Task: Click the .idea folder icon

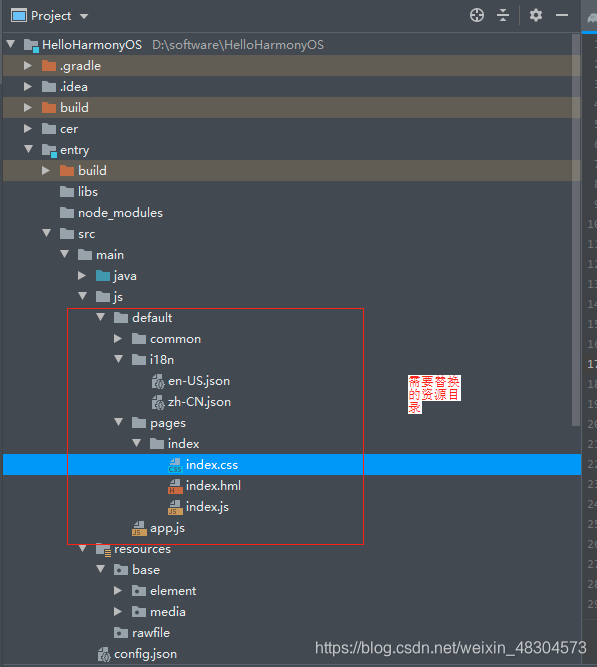Action: pyautogui.click(x=49, y=87)
